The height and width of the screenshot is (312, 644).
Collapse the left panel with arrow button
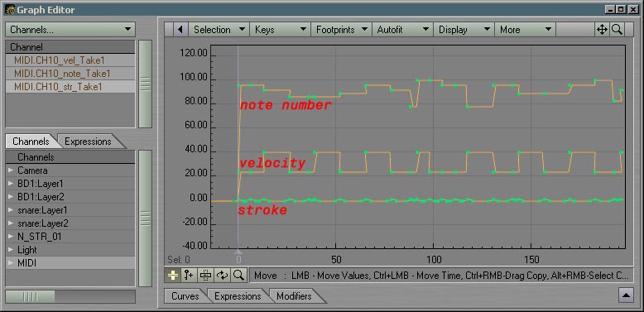[180, 30]
